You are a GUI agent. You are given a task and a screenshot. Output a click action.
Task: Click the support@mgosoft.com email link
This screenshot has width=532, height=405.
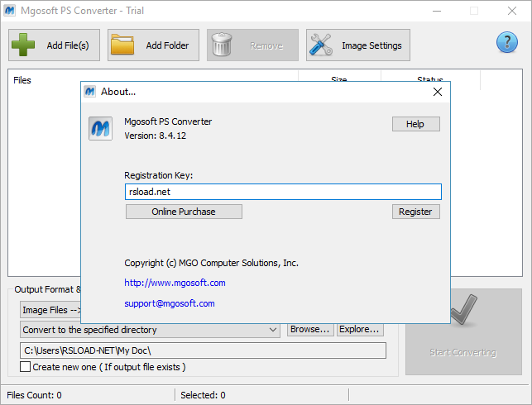click(169, 303)
